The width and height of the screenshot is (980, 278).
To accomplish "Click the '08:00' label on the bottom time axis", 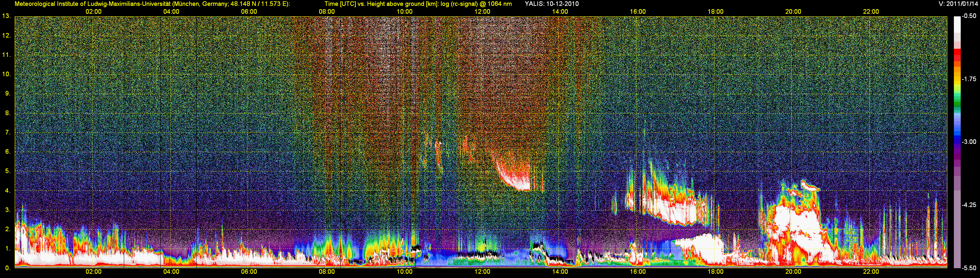I will point(327,272).
